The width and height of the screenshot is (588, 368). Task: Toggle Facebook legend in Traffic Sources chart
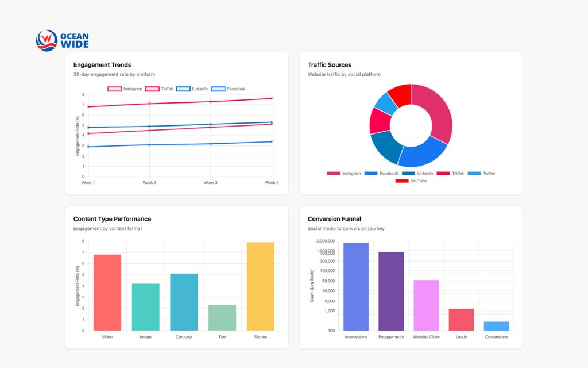(381, 174)
